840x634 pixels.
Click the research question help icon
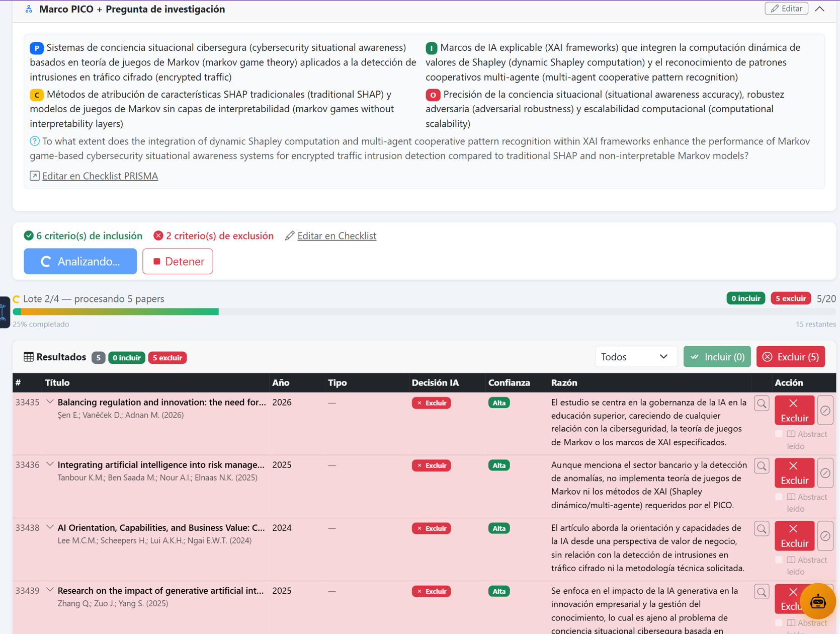(35, 141)
